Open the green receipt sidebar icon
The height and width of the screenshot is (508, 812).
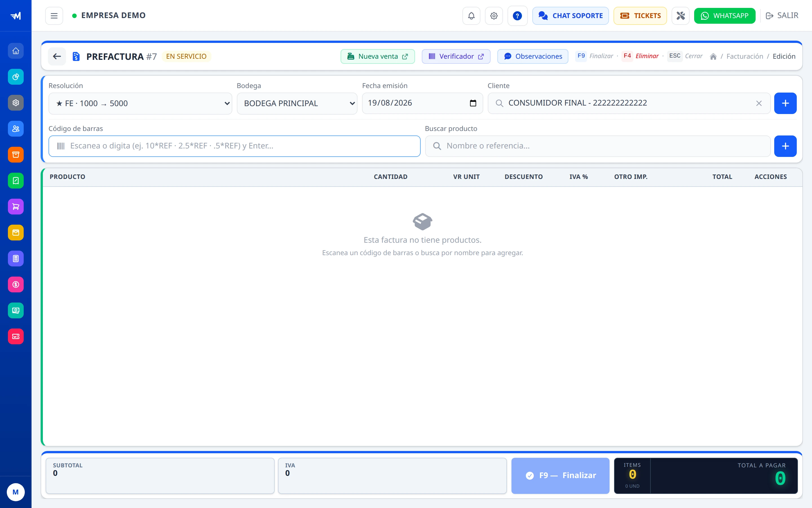tap(16, 181)
